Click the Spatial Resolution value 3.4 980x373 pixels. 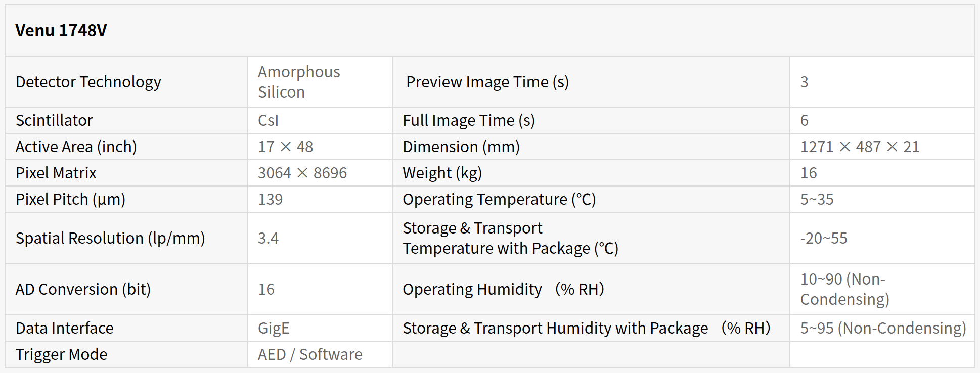click(x=268, y=238)
